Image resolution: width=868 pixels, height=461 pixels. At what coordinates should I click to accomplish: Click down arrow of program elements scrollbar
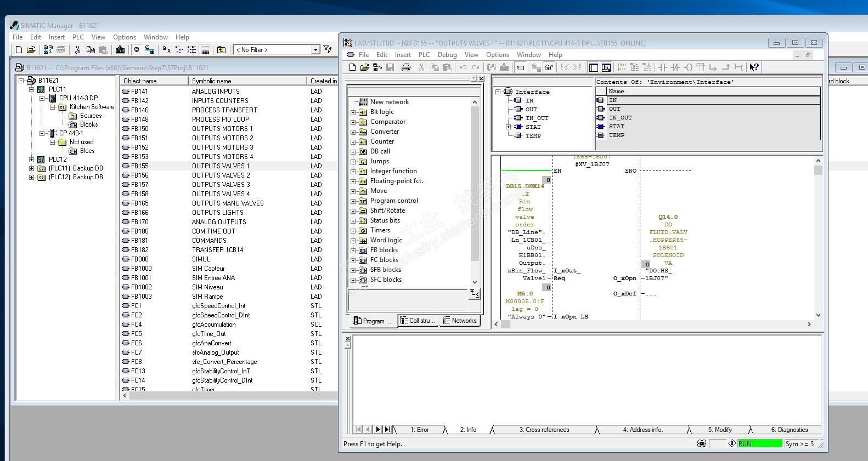(475, 282)
